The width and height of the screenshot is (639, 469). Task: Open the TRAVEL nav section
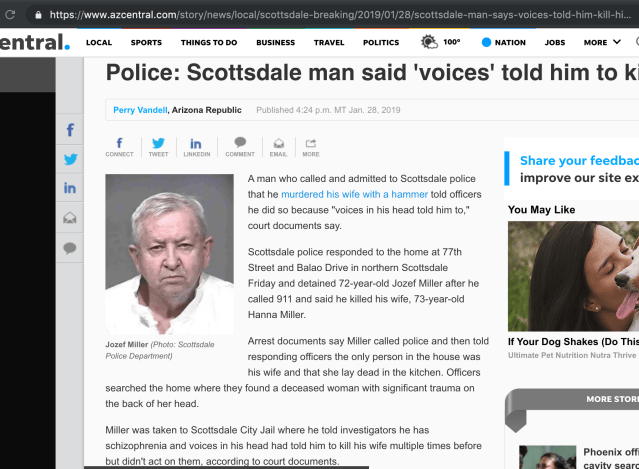tap(329, 42)
